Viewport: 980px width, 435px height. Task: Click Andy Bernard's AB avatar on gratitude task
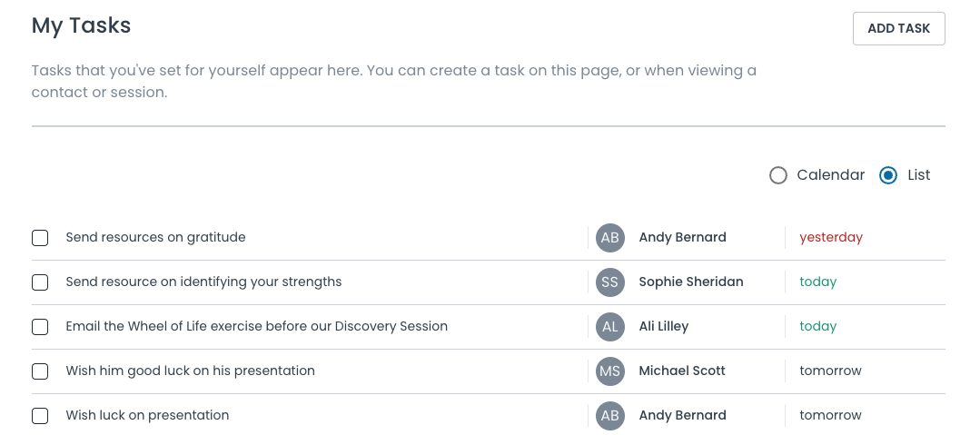(x=610, y=238)
